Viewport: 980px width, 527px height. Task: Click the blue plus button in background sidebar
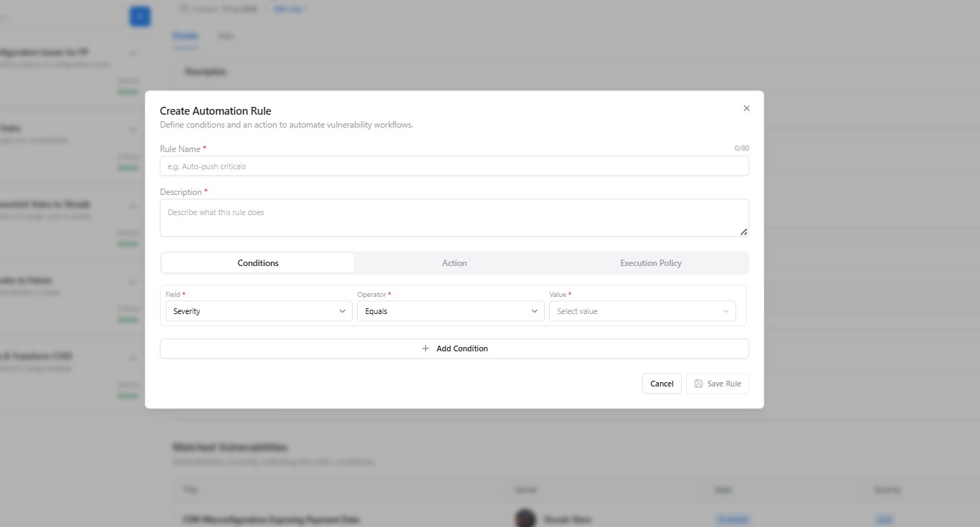pos(140,16)
